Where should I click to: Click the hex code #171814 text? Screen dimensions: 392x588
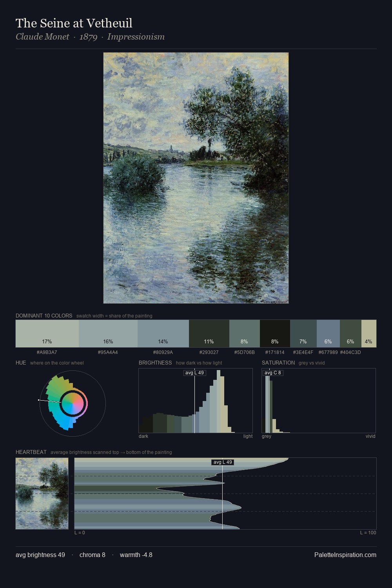tap(275, 352)
